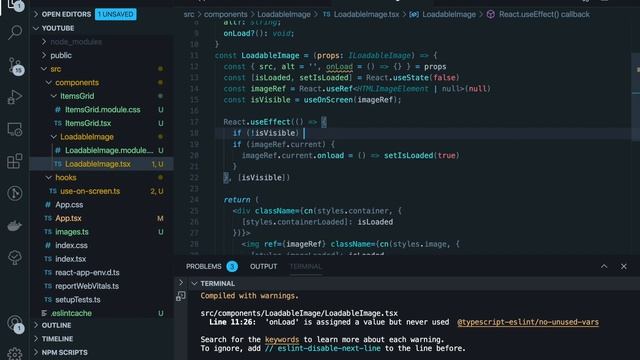Open use-on-screen.ts file
640x360 pixels.
pos(90,191)
